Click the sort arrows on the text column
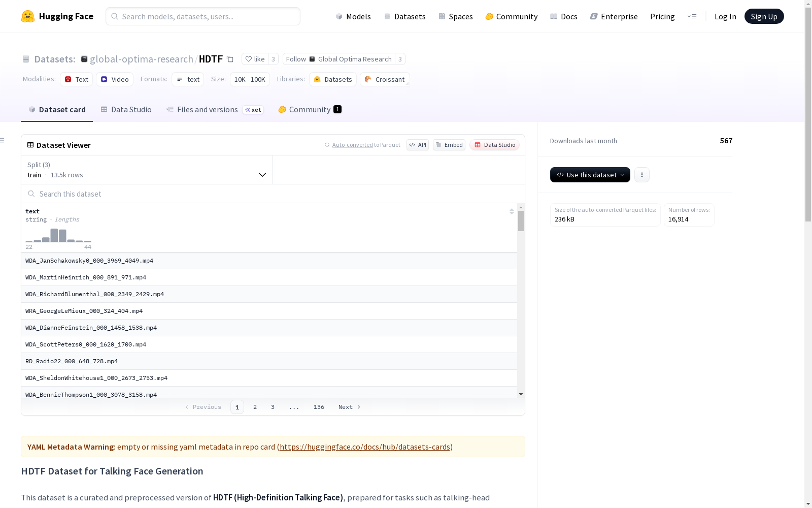Image resolution: width=812 pixels, height=508 pixels. [512, 211]
